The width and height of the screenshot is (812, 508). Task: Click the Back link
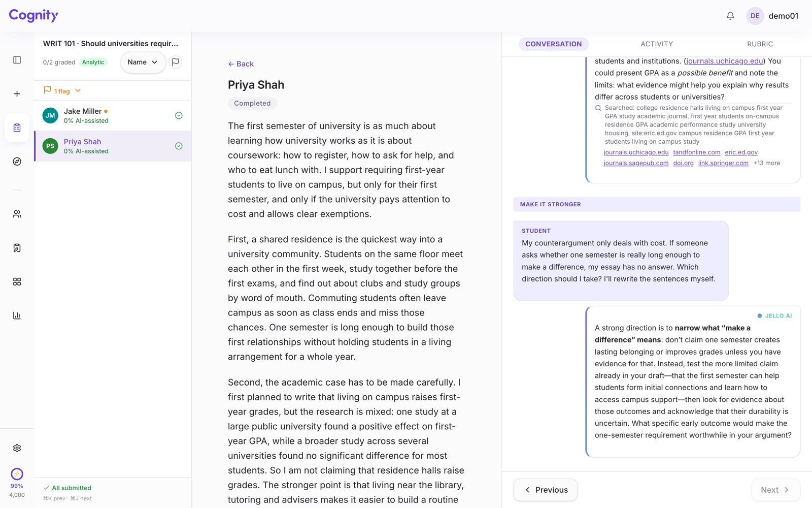pyautogui.click(x=241, y=64)
